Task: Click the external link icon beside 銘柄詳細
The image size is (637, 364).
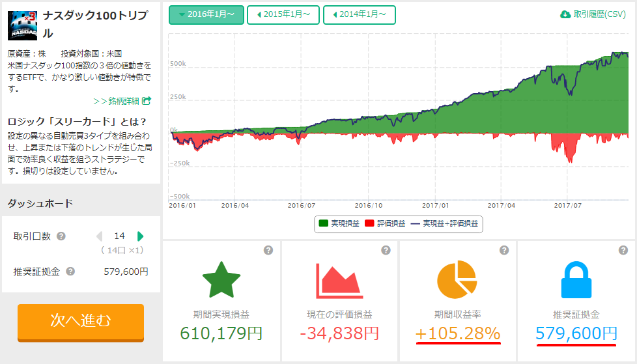Action: [x=147, y=100]
